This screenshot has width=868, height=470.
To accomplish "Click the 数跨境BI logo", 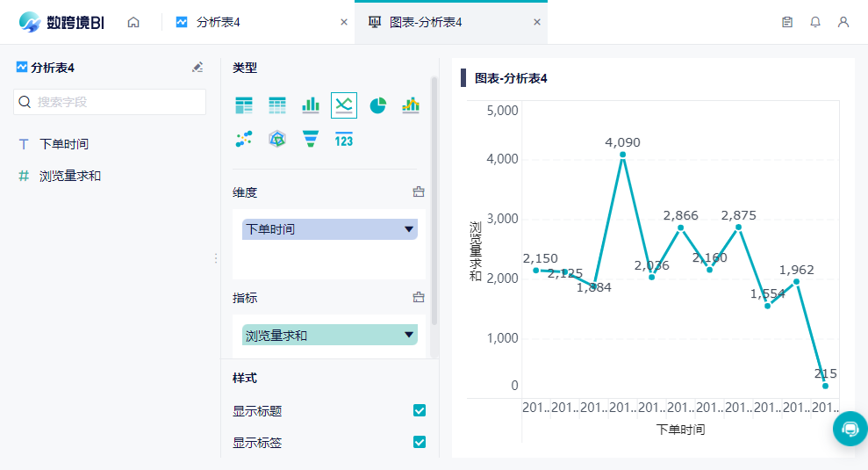I will [x=61, y=22].
